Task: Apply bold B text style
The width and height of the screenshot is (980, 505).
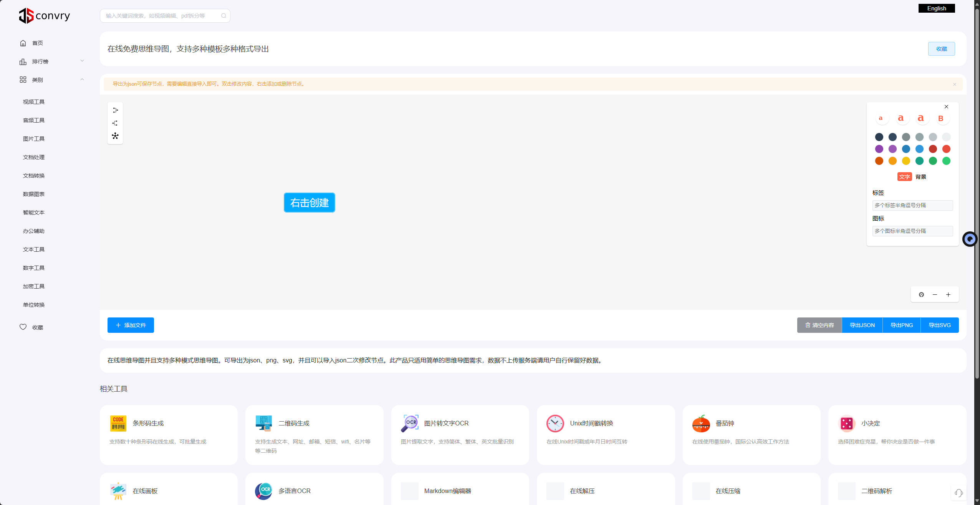Action: [x=940, y=118]
